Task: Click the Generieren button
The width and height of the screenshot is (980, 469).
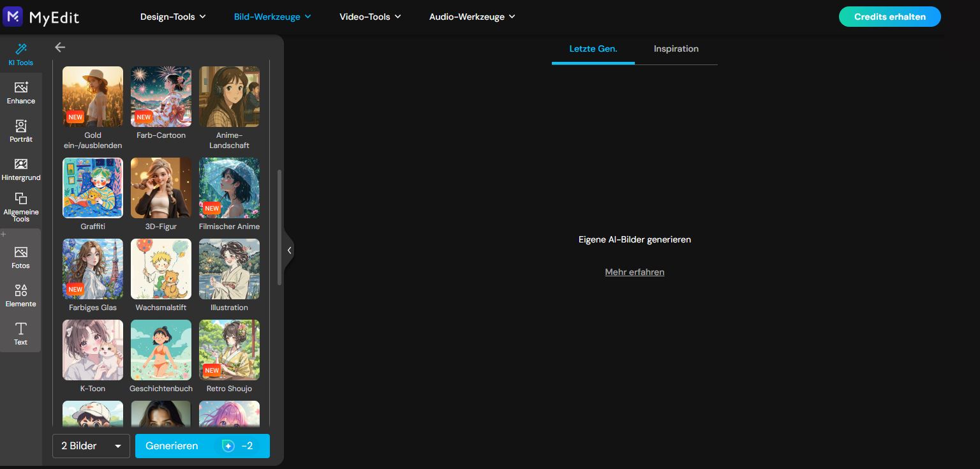Action: [x=202, y=446]
